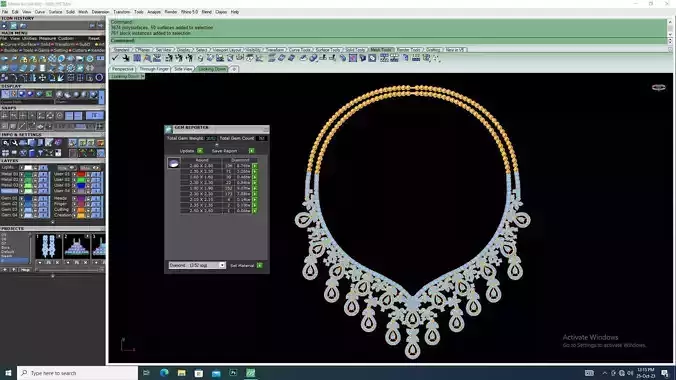
Task: Switch to the Perspective viewport tab
Action: point(123,69)
